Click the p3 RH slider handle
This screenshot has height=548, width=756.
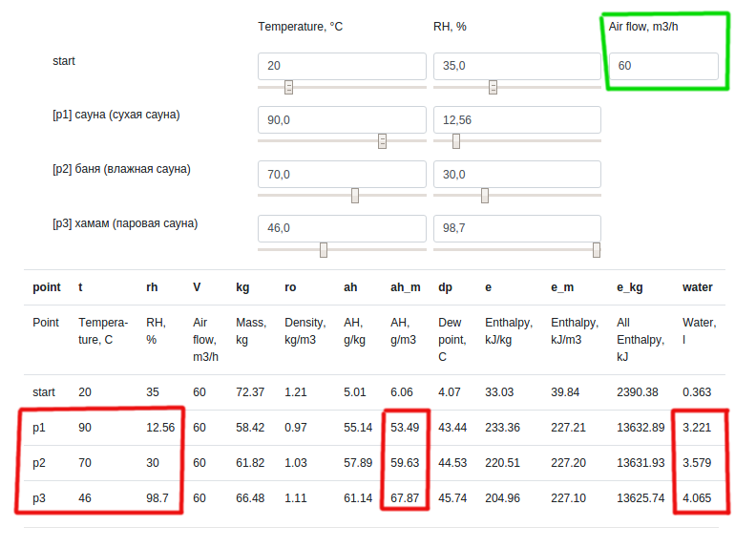coord(597,250)
